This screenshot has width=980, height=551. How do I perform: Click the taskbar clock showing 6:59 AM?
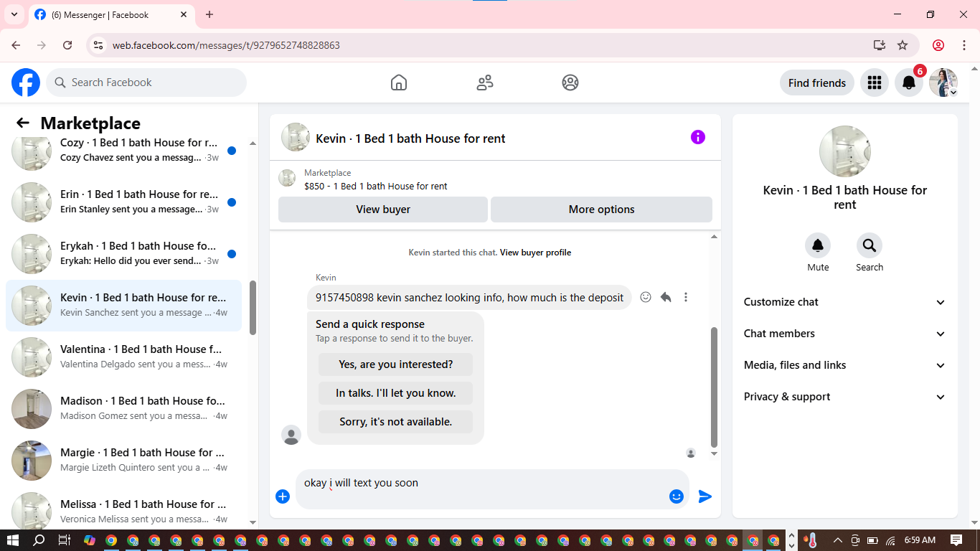tap(920, 540)
